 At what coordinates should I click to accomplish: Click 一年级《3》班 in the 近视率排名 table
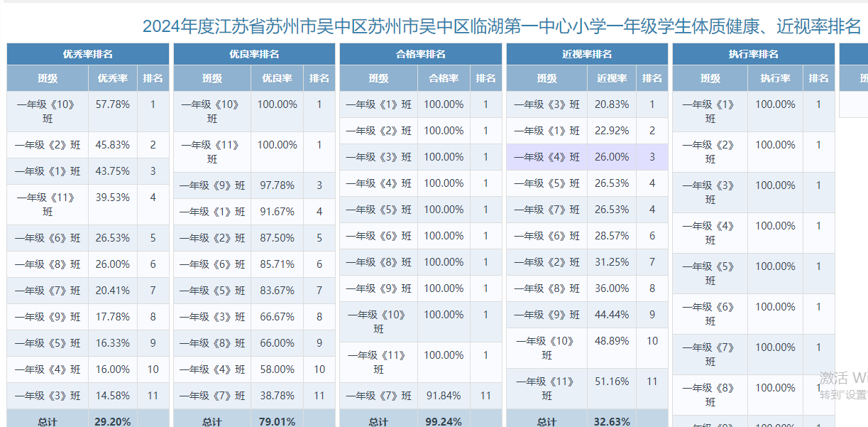tap(546, 104)
